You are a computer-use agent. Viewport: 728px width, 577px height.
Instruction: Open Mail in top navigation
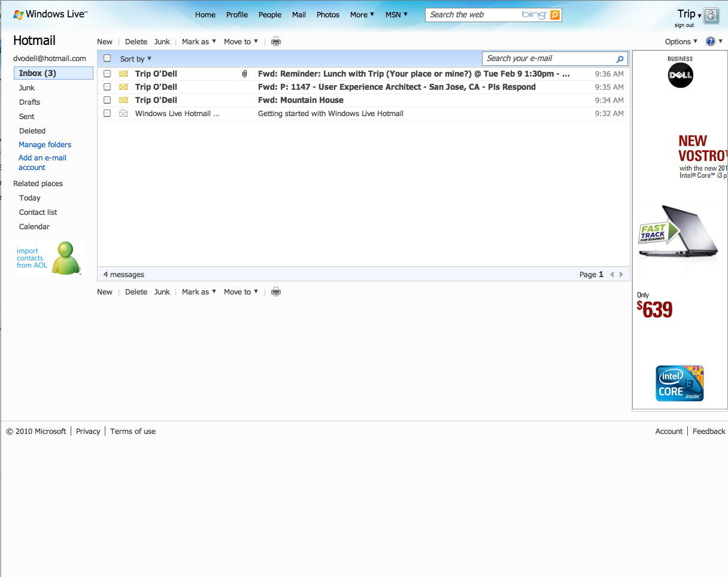(x=299, y=14)
